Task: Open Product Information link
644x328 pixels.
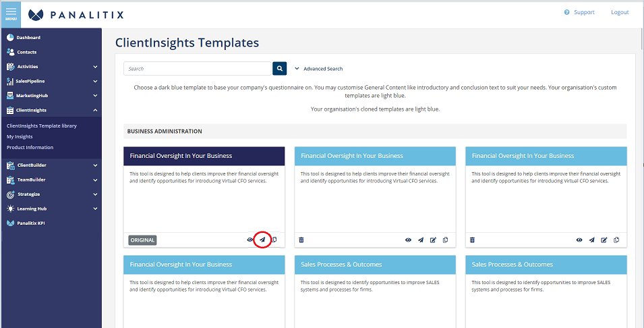Action: click(x=30, y=147)
